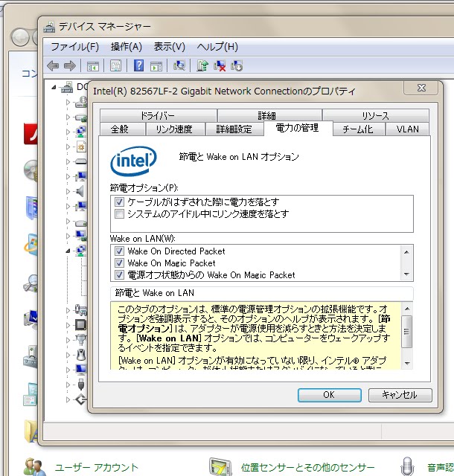Open the ユーザー アカウント link

tap(96, 468)
